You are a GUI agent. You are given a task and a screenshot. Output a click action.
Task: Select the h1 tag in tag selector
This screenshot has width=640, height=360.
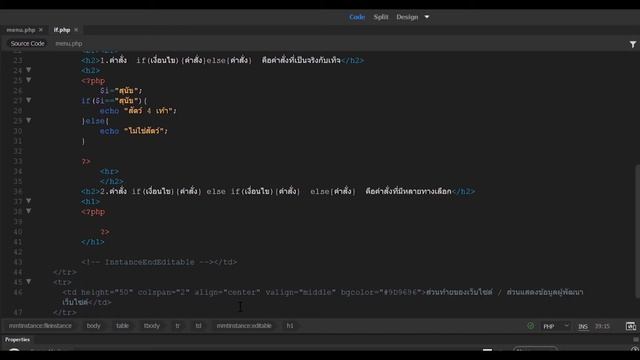tap(290, 326)
